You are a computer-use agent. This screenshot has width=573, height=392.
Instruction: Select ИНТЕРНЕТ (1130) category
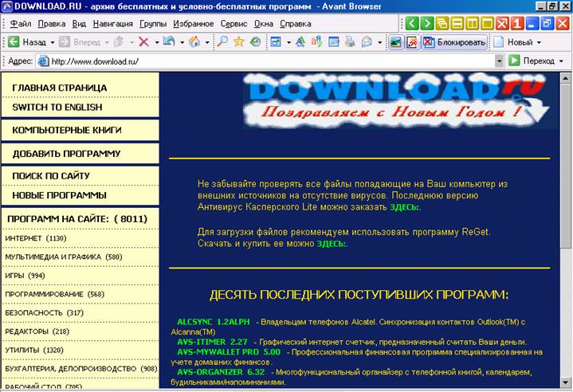[35, 238]
